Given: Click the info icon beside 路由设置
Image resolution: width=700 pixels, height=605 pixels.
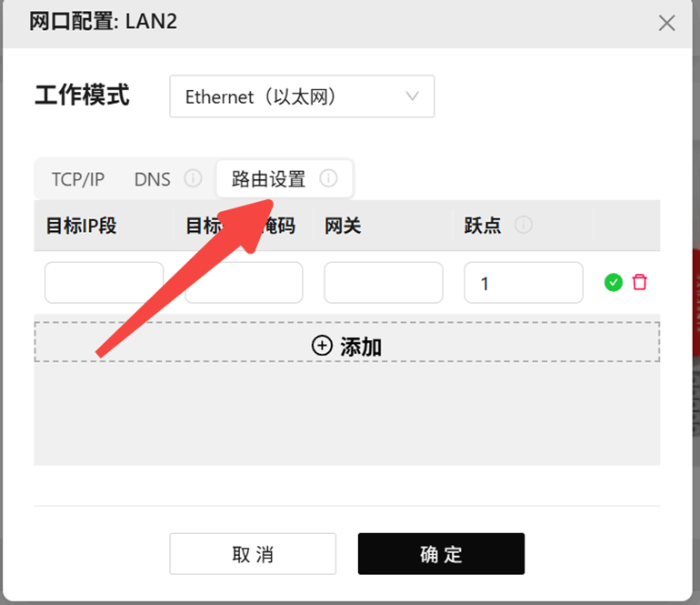Looking at the screenshot, I should click(x=328, y=178).
